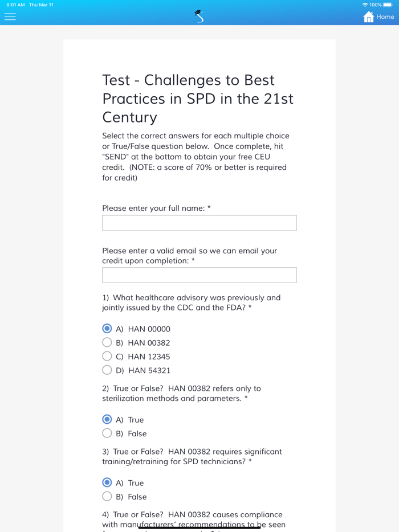Choose option C) HAN 12345
399x532 pixels.
[x=107, y=356]
